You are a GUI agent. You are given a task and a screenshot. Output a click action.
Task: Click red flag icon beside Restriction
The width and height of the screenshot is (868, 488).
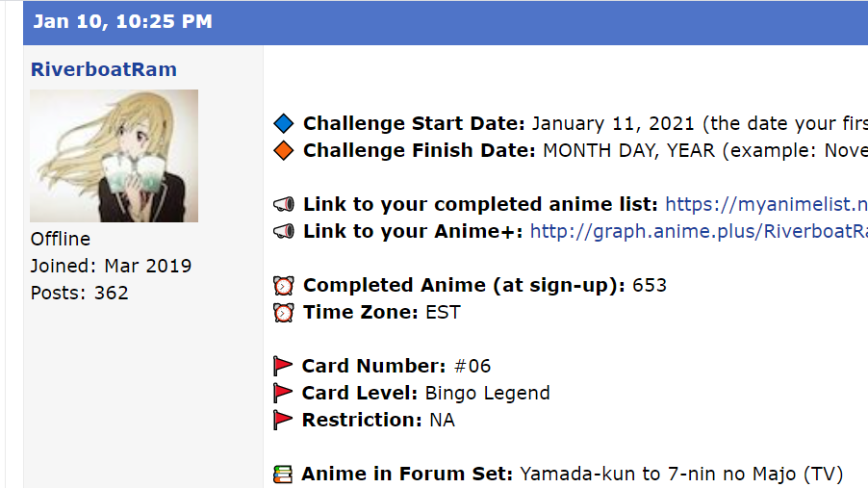coord(283,421)
